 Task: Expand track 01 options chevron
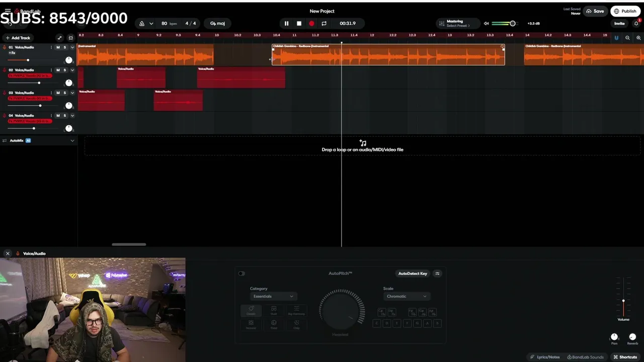(x=72, y=47)
